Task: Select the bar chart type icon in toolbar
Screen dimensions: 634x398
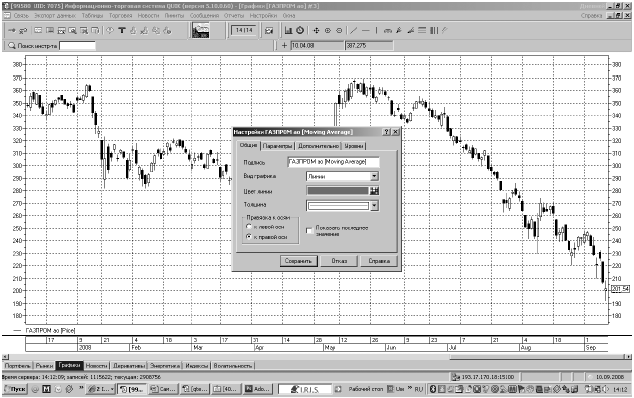Action: point(288,30)
